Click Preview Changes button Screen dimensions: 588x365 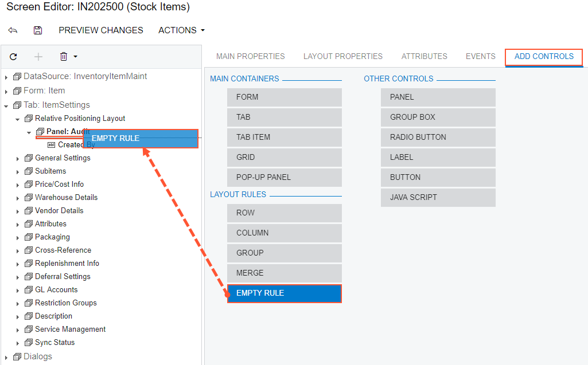coord(101,30)
